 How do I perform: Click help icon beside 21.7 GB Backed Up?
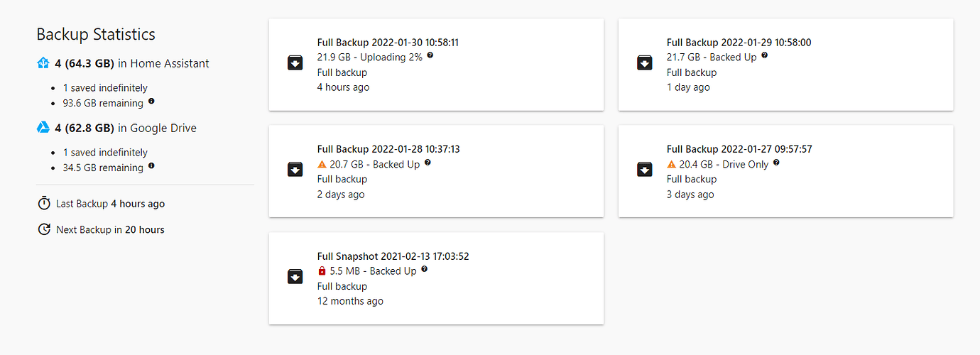(765, 55)
